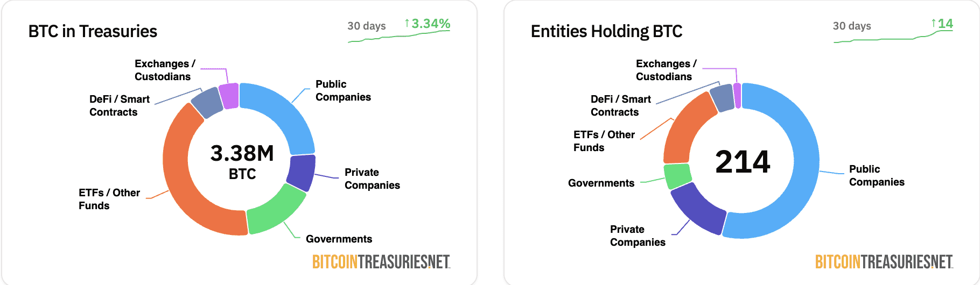Viewport: 980px width, 285px height.
Task: Click the 30-day +14 entities change indicator
Action: (942, 24)
